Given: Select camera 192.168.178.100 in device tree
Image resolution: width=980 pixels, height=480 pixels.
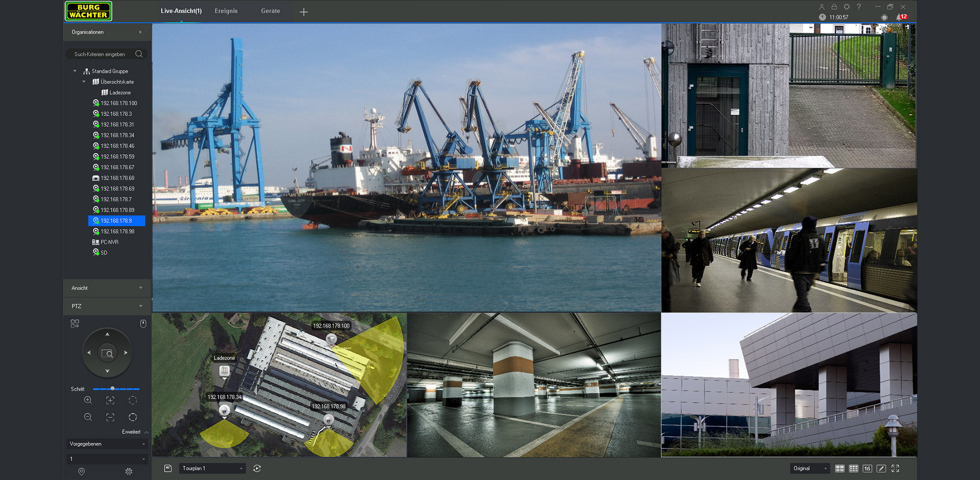Looking at the screenshot, I should [x=119, y=103].
